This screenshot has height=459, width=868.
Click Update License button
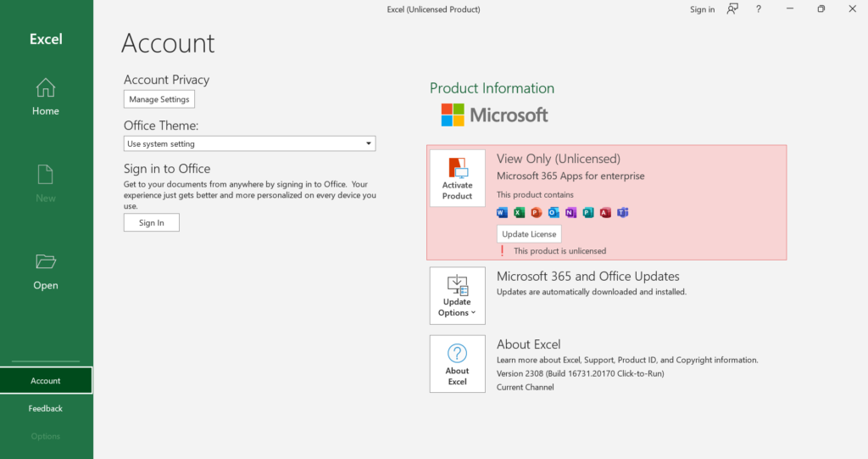529,234
